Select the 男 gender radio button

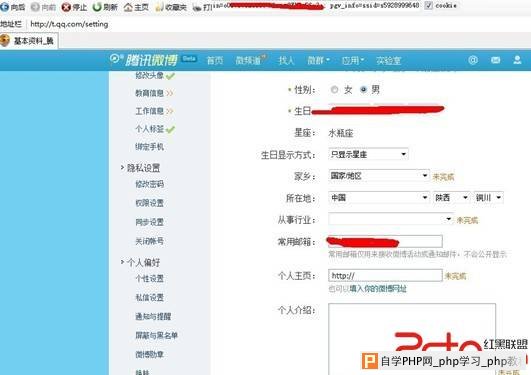point(363,90)
